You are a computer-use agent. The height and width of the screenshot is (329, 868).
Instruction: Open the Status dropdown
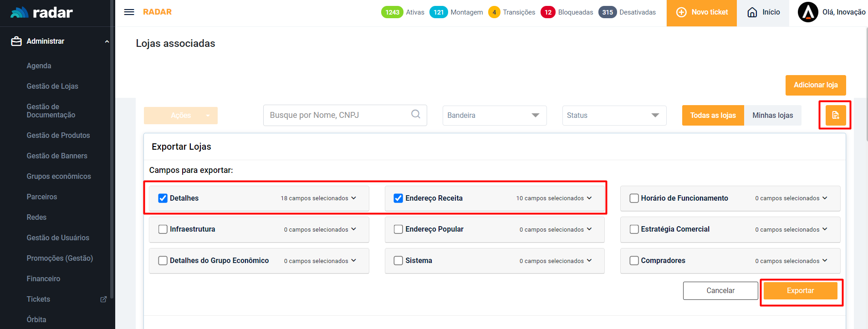coord(614,116)
